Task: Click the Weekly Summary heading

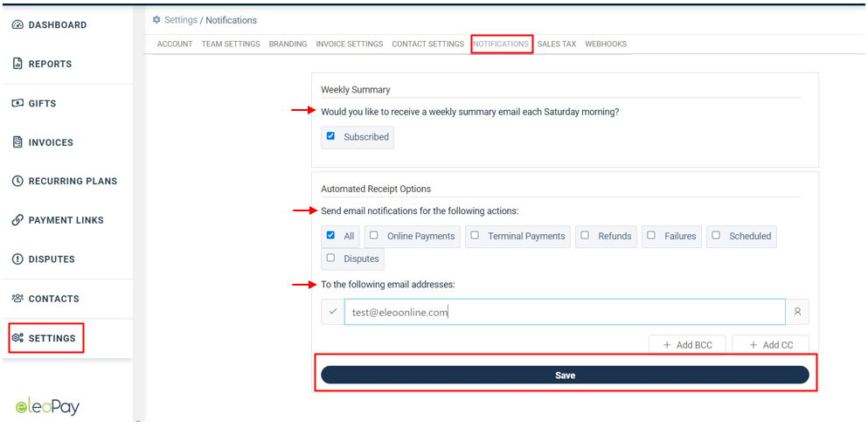Action: pos(356,90)
